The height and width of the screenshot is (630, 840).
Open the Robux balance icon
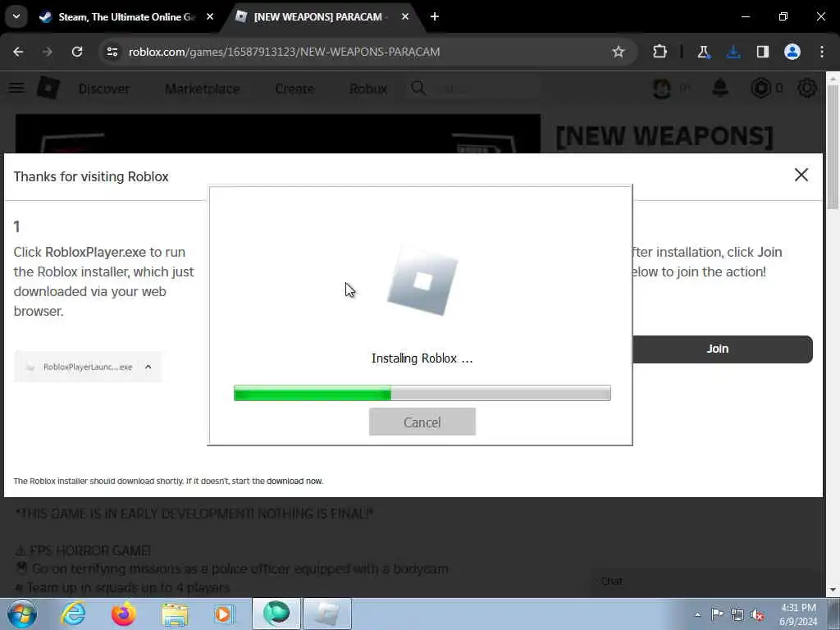coord(760,88)
